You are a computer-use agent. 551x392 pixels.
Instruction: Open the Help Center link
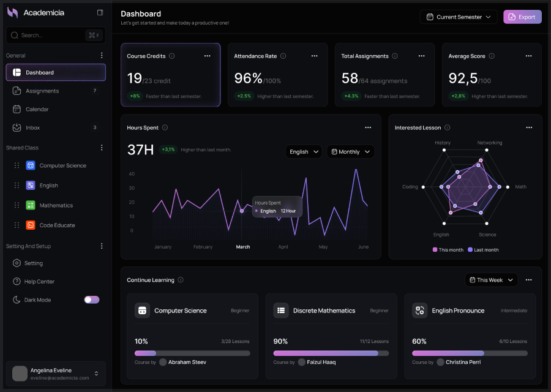(39, 282)
